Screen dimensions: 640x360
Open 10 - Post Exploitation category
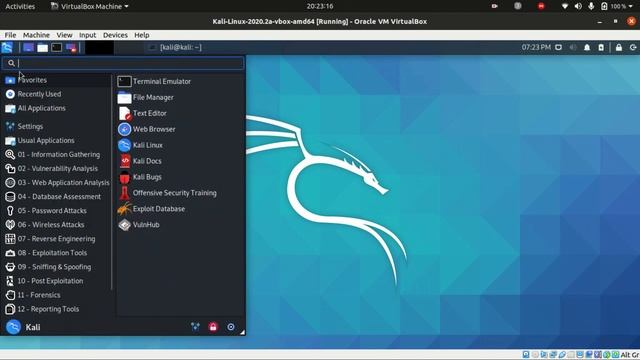(x=56, y=281)
